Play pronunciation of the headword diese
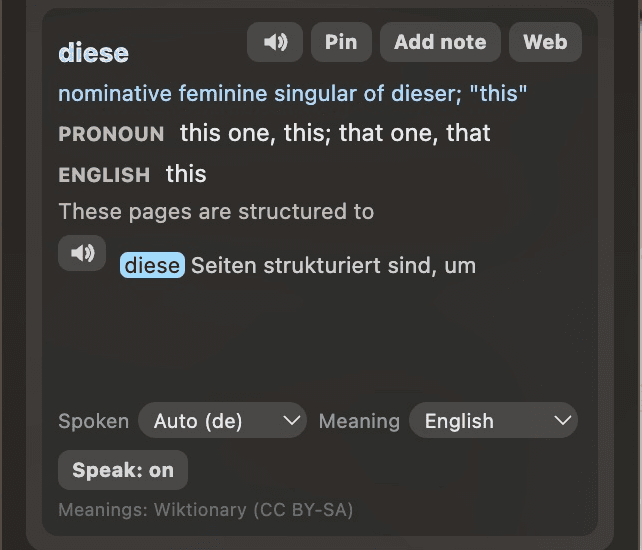Image resolution: width=642 pixels, height=550 pixels. (275, 42)
